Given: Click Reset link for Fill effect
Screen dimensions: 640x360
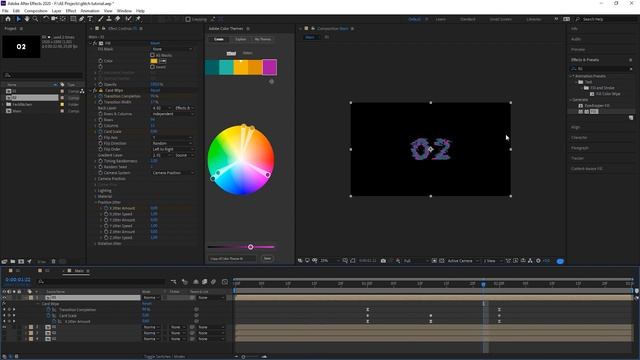Looking at the screenshot, I should coord(155,43).
